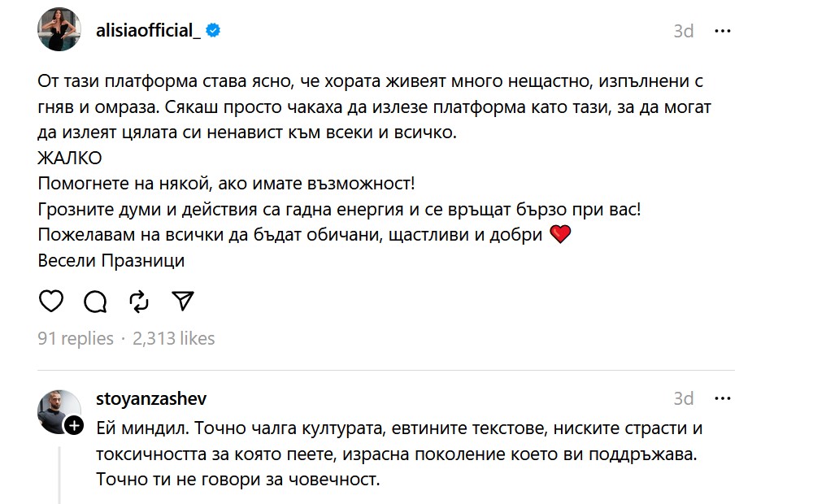Image resolution: width=826 pixels, height=504 pixels.
Task: View the 2,313 likes list
Action: click(172, 339)
